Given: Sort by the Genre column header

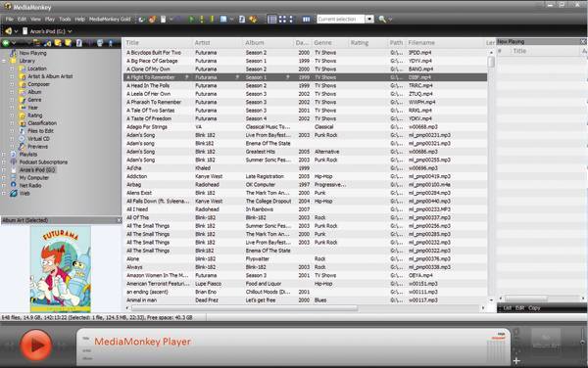Looking at the screenshot, I should (x=329, y=43).
